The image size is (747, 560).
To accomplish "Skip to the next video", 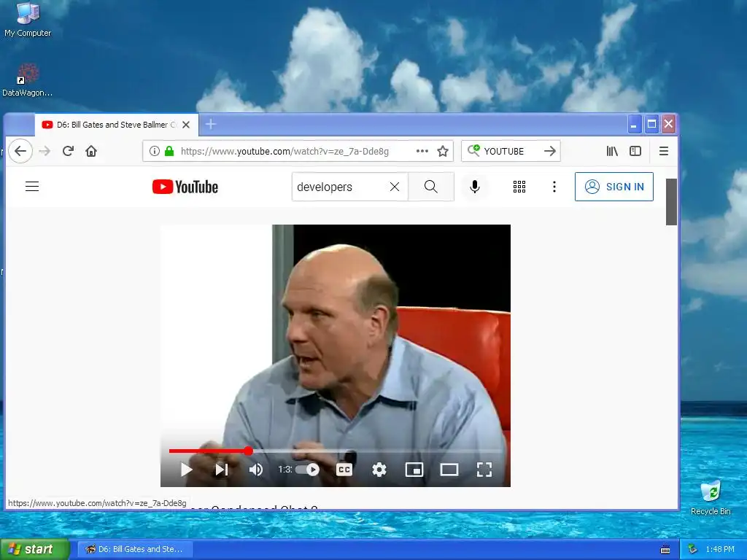I will 222,470.
